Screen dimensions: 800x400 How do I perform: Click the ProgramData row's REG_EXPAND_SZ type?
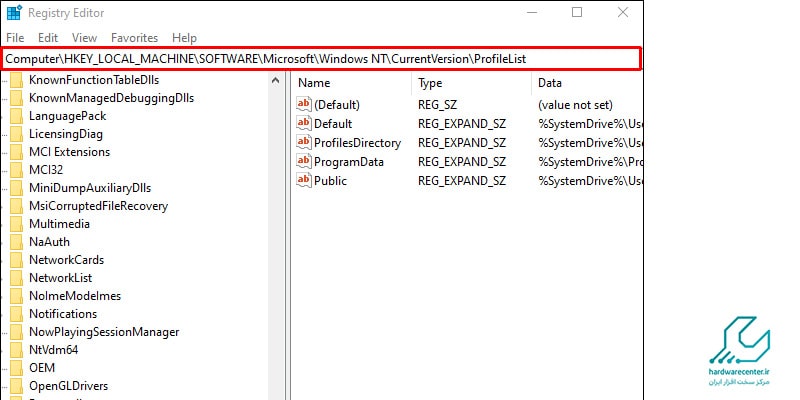tap(462, 162)
